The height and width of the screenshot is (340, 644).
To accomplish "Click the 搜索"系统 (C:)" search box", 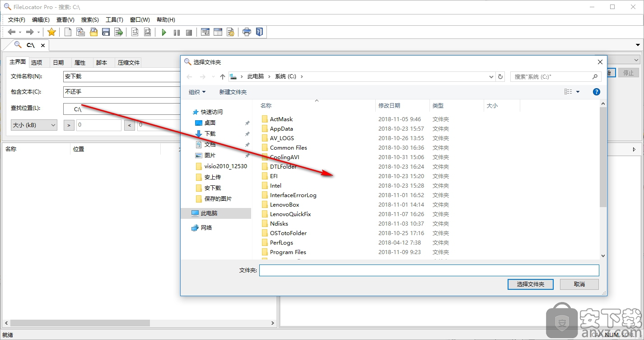I will (555, 77).
